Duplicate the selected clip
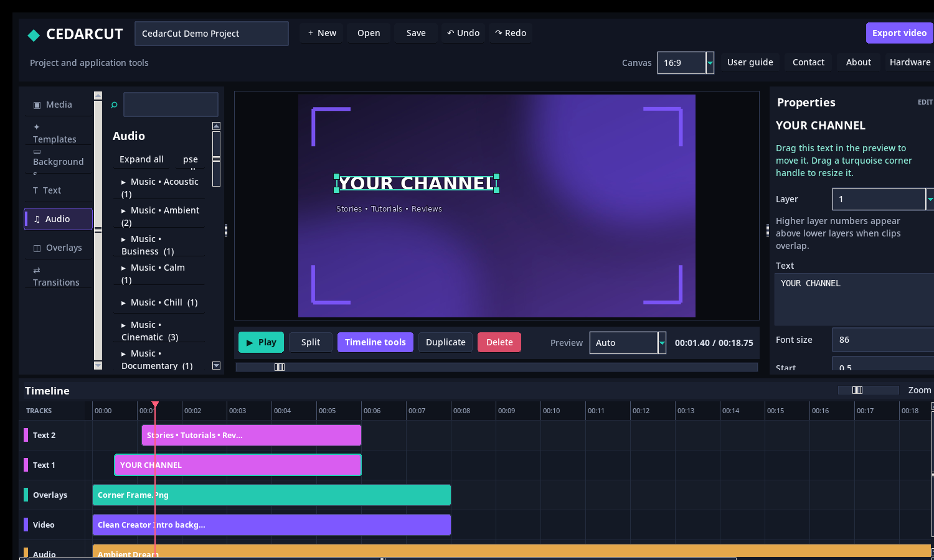This screenshot has width=934, height=560. click(445, 342)
